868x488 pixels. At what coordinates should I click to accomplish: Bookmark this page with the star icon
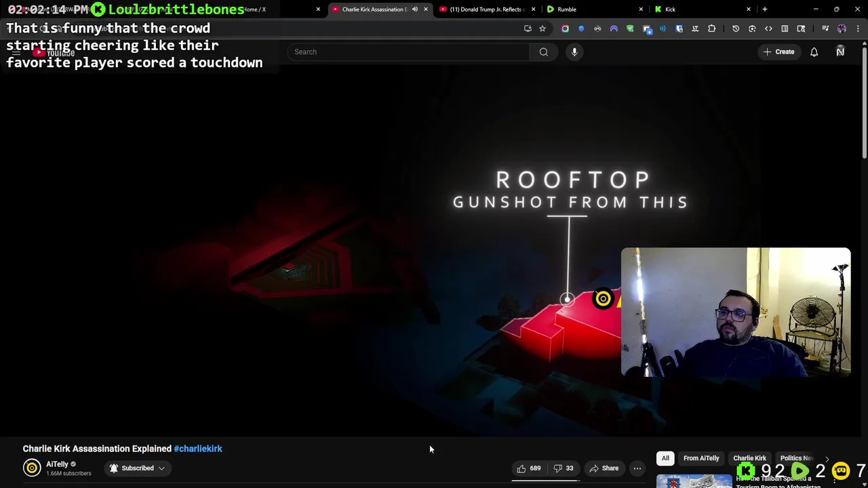click(542, 28)
